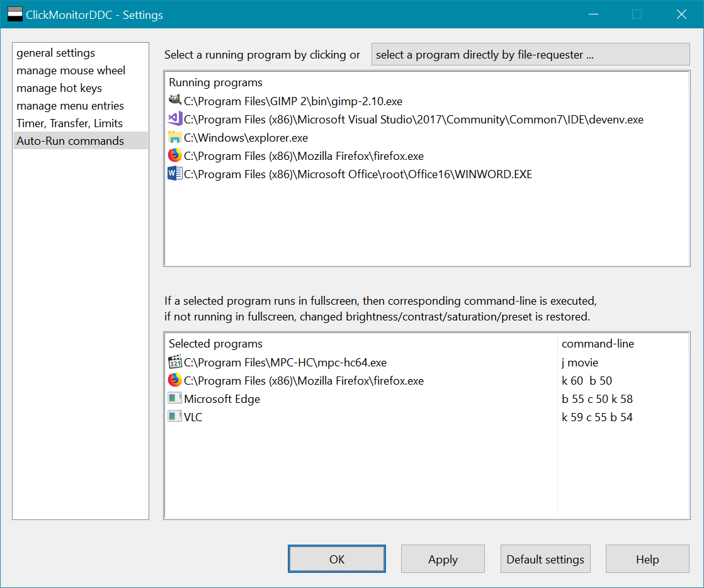704x588 pixels.
Task: Select WINWORD.EXE path in Running programs
Action: tap(358, 174)
